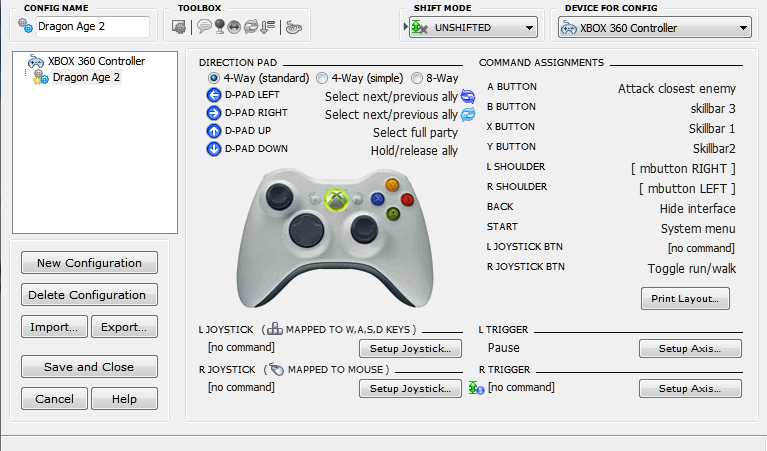Select Dragon Age 2 in the tree

point(86,77)
